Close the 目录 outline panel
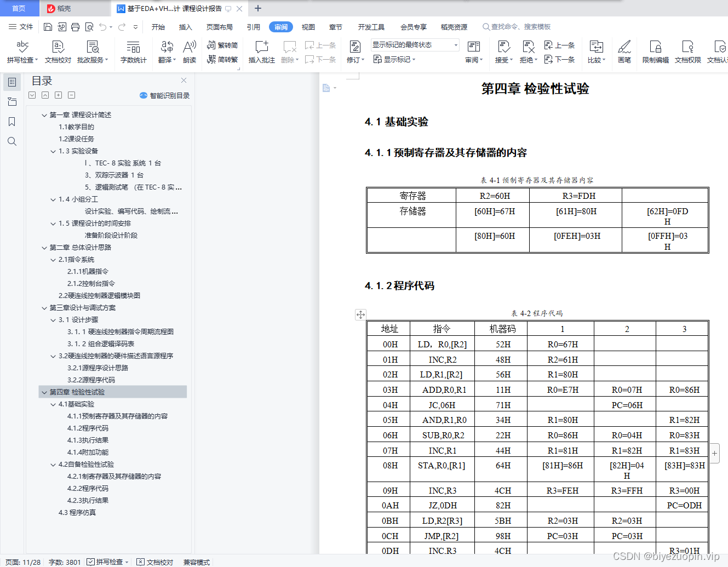 (x=184, y=80)
